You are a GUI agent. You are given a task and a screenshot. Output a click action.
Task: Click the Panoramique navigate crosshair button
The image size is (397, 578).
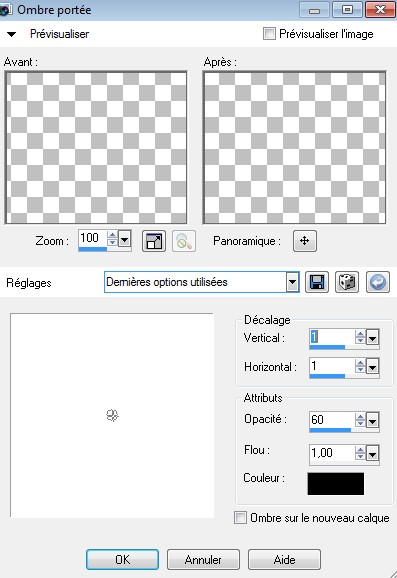304,241
